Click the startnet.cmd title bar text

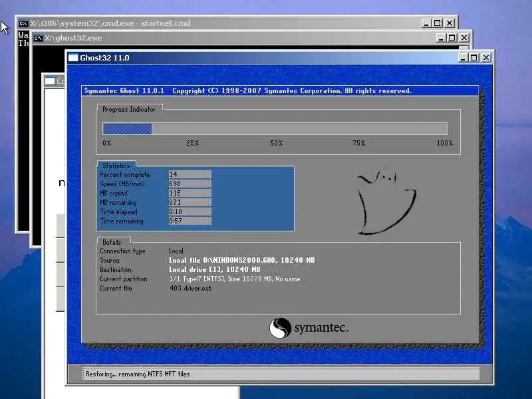110,23
